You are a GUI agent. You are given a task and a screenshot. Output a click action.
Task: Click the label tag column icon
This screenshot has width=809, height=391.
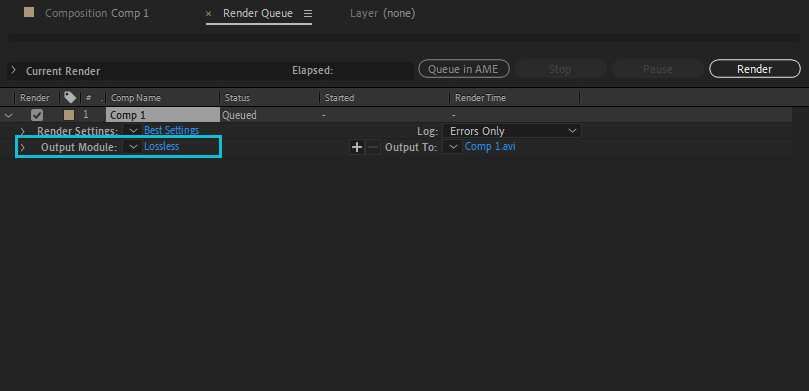tap(70, 97)
